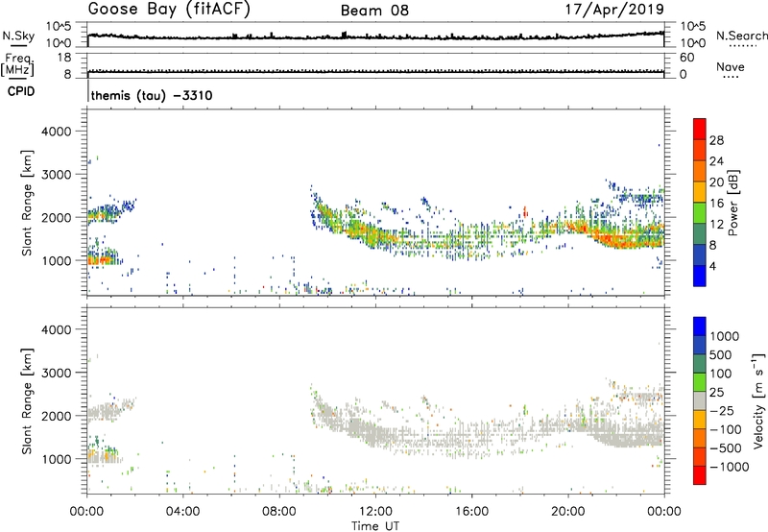Click the '18' value on the frequency axis
Image resolution: width=768 pixels, height=532 pixels.
(64, 58)
